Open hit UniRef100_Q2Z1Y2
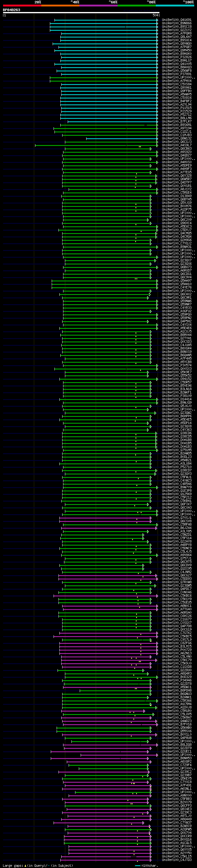Image resolution: width=197 pixels, height=868 pixels. coord(177,30)
